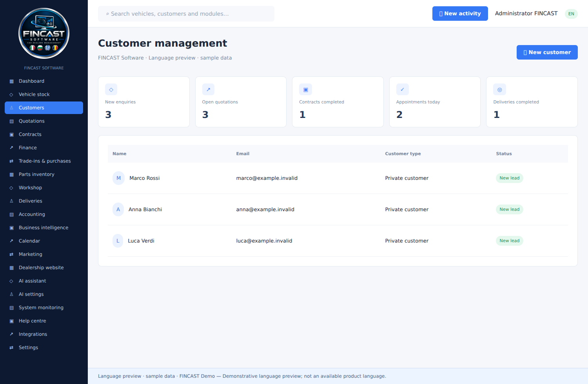Click the Workshop sidebar icon
The image size is (588, 384).
pyautogui.click(x=11, y=188)
